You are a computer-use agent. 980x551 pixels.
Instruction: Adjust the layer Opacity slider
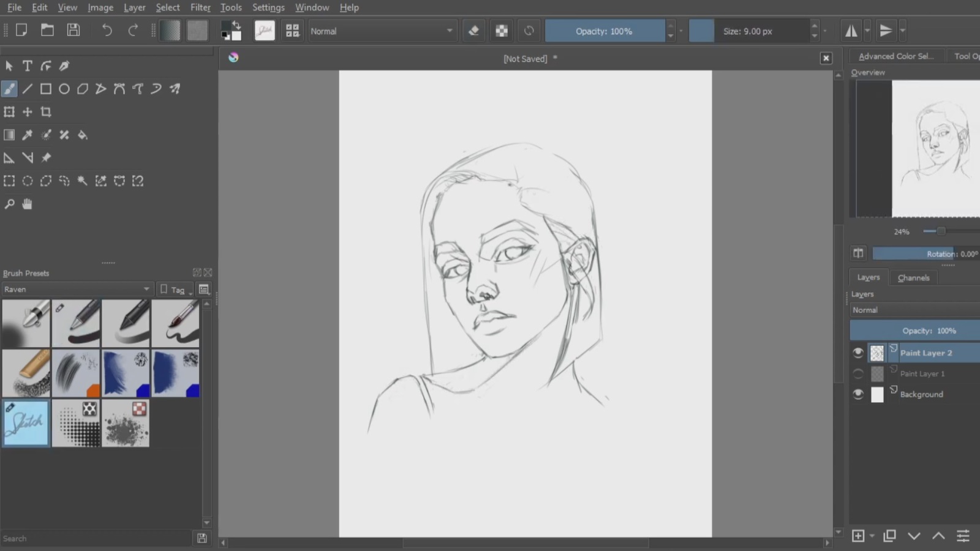click(915, 331)
